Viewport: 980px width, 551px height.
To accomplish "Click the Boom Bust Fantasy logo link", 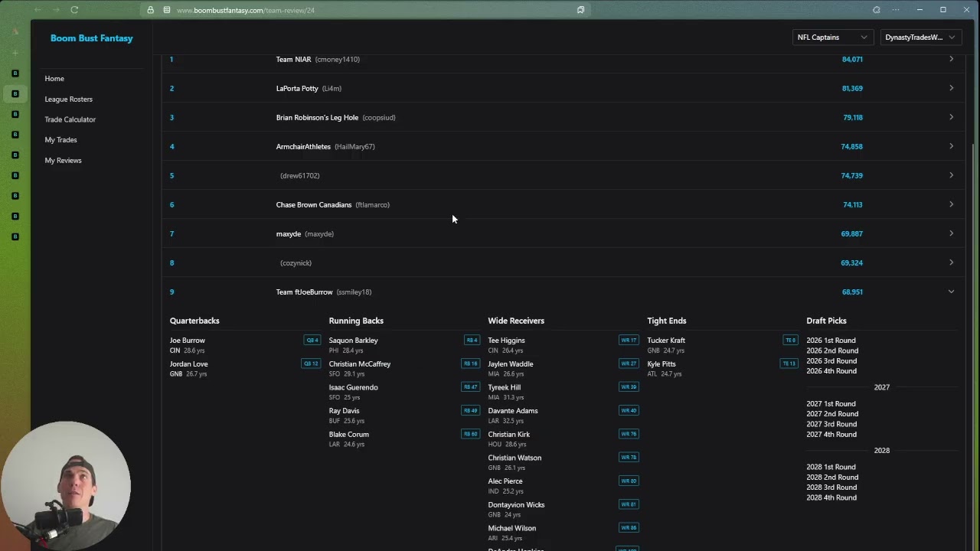I will point(92,38).
